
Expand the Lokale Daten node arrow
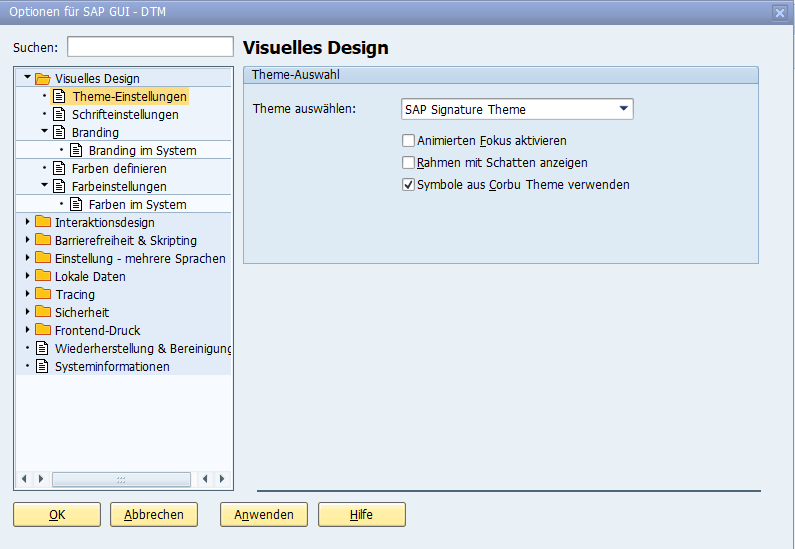[28, 276]
